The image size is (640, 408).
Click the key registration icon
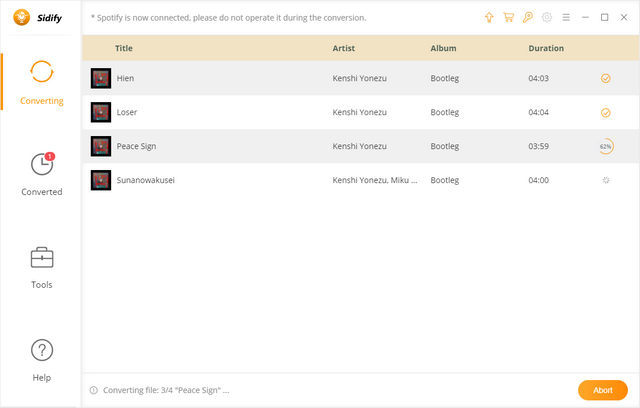click(x=528, y=17)
